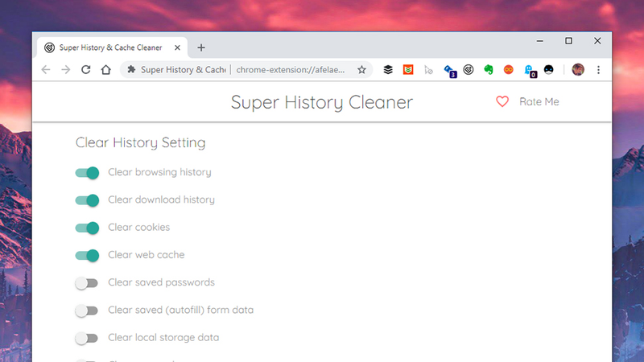Turn off Clear web cache toggle
This screenshot has width=644, height=362.
(x=87, y=255)
